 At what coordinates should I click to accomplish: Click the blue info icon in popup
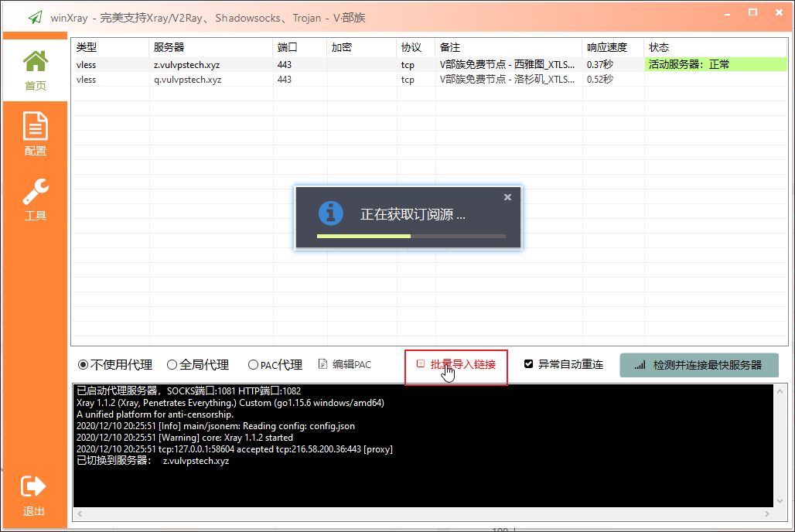tap(330, 213)
